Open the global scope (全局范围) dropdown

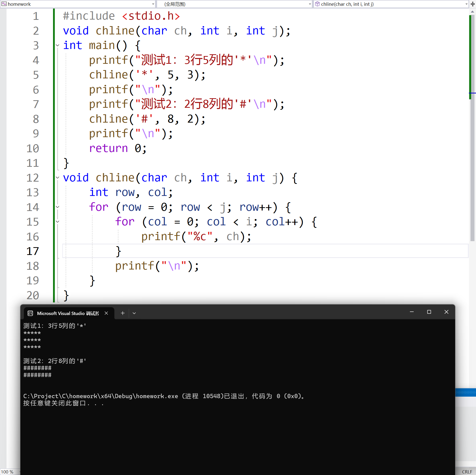pos(310,4)
